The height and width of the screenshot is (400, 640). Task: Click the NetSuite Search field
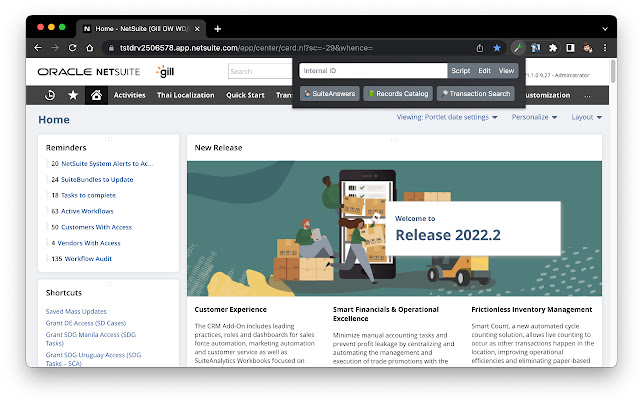click(260, 71)
